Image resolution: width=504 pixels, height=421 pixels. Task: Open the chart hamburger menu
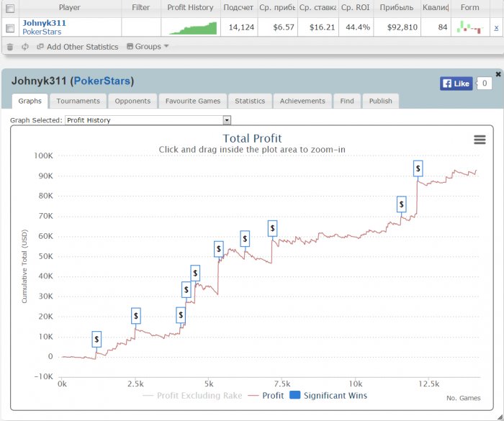tap(480, 140)
